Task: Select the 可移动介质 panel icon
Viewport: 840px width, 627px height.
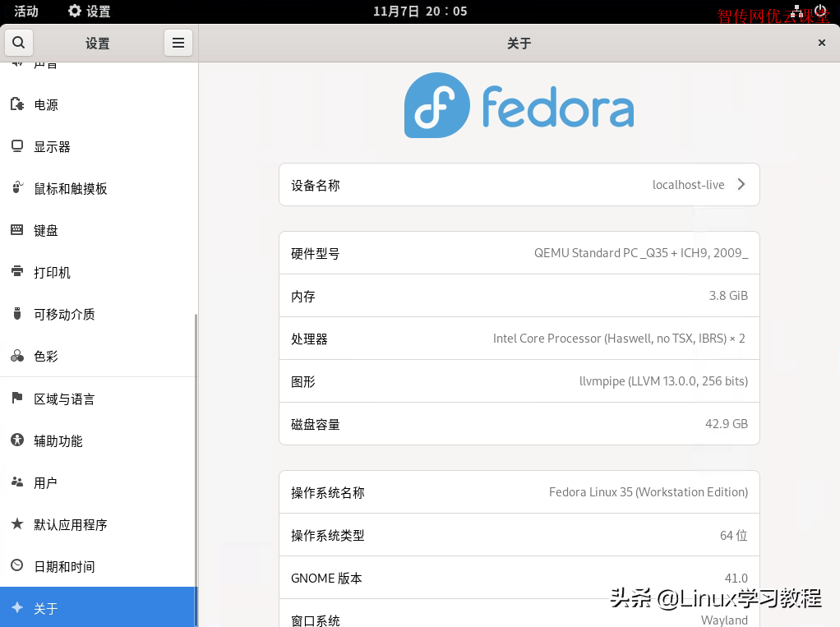Action: point(16,314)
